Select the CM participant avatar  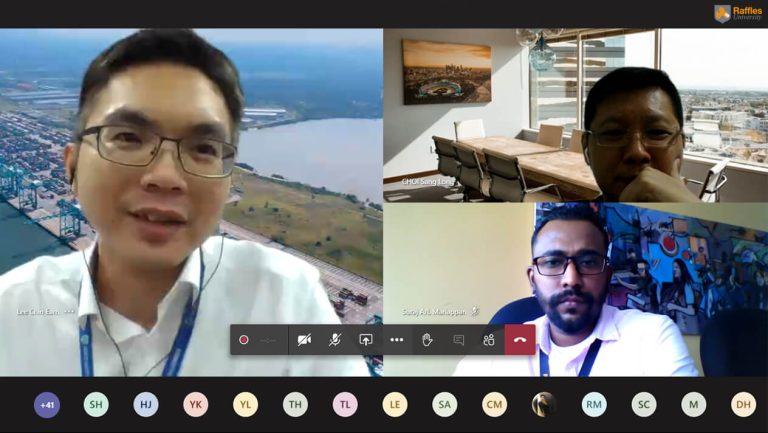(494, 404)
